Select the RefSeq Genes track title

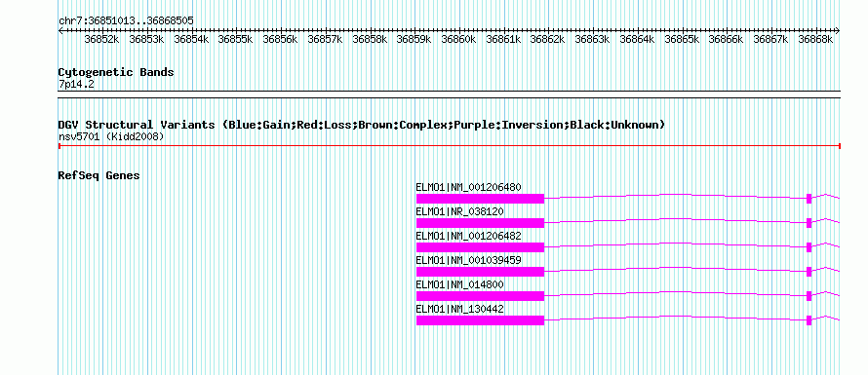[x=99, y=176]
